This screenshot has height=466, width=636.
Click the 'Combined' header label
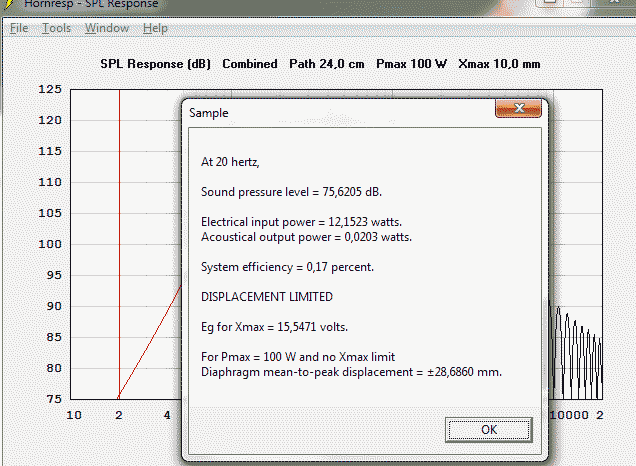250,64
